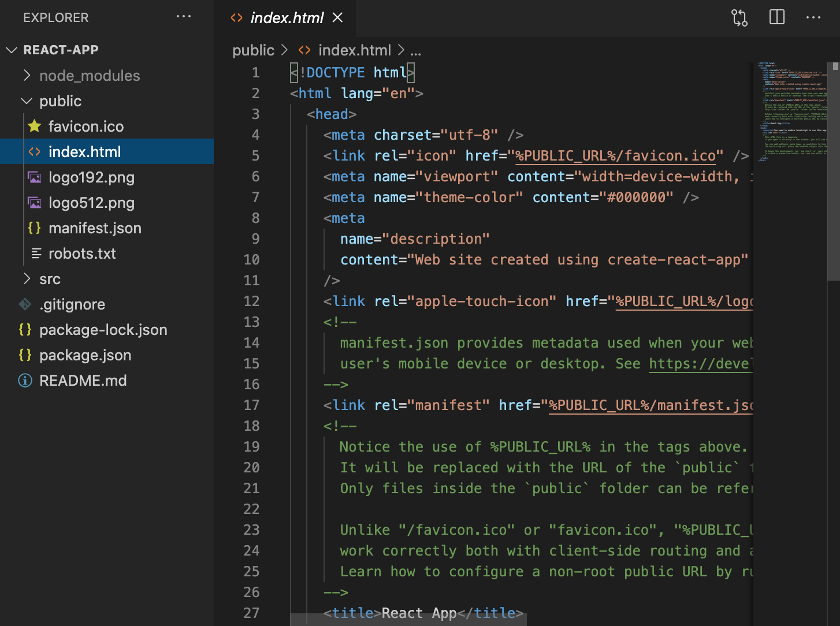Screen dimensions: 840x626
Task: Open manifest.json file
Action: (x=95, y=228)
